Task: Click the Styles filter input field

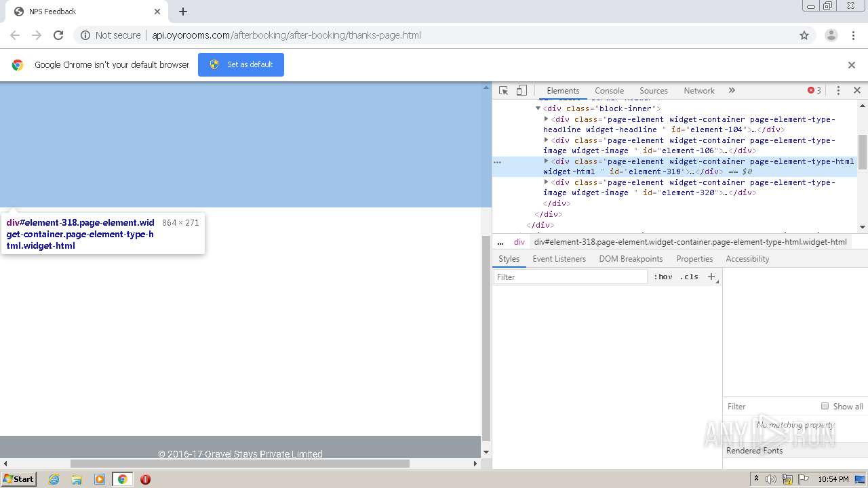Action: pyautogui.click(x=570, y=277)
